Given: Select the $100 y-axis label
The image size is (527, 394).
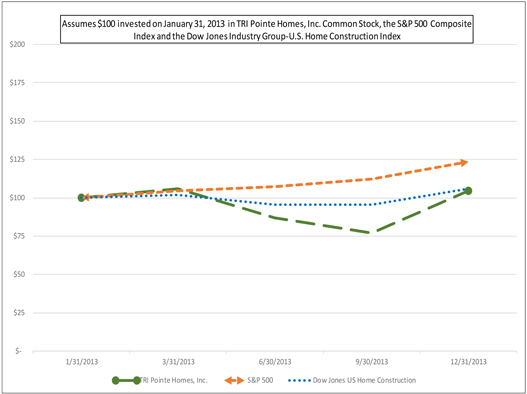Looking at the screenshot, I should (17, 198).
